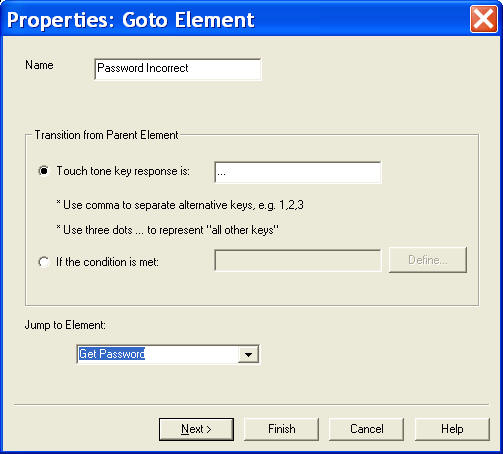Screen dimensions: 503x454
Task: Click the Jump to Element label
Action: (x=65, y=325)
